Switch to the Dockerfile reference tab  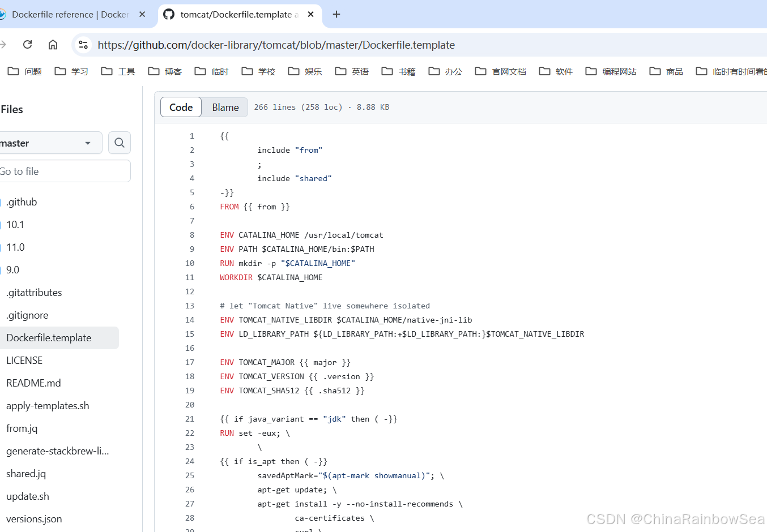click(68, 14)
